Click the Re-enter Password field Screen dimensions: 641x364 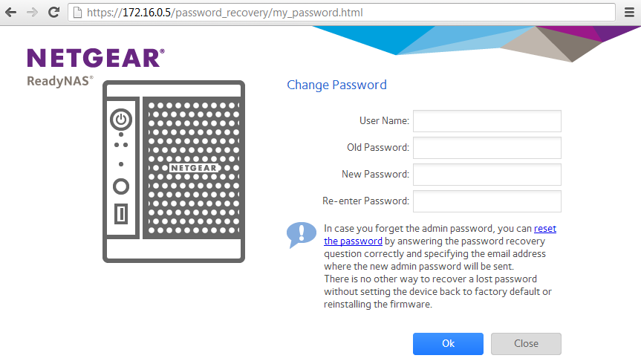click(x=487, y=201)
